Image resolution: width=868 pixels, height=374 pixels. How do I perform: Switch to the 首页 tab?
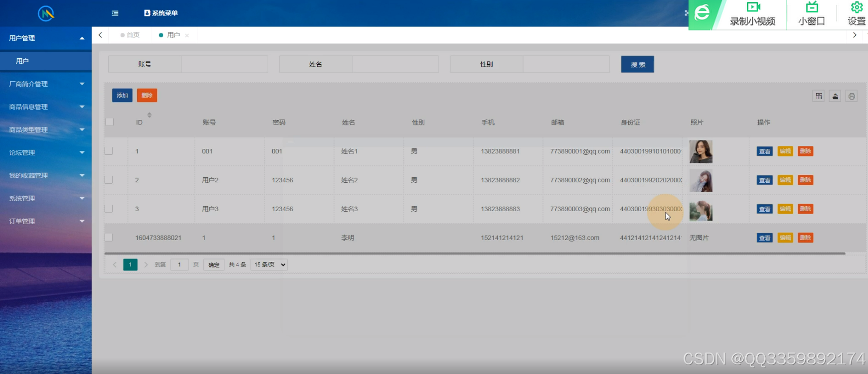(130, 35)
